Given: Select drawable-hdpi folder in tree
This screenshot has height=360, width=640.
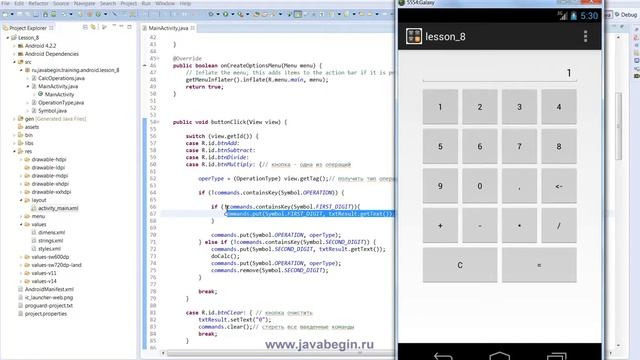Looking at the screenshot, I should point(49,160).
